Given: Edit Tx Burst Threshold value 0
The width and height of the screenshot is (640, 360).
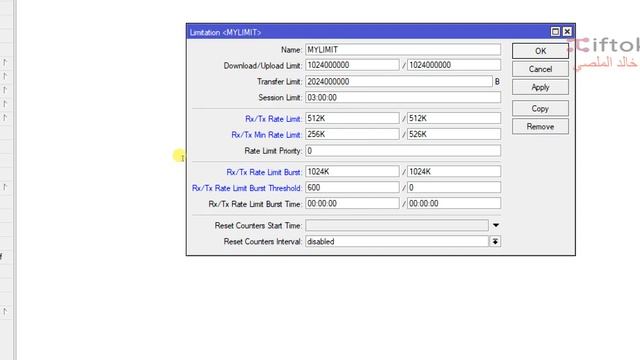Looking at the screenshot, I should [454, 188].
